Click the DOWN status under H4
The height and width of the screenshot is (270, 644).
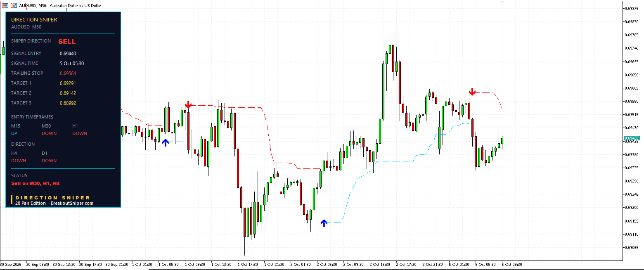[19, 161]
